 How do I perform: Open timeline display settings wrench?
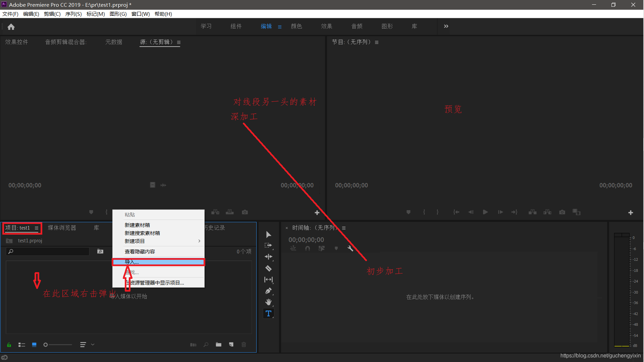click(350, 248)
